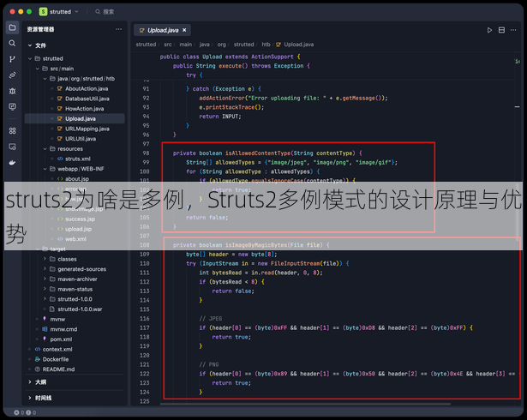Collapse the strutted root folder
Image resolution: width=527 pixels, height=420 pixels.
point(30,58)
